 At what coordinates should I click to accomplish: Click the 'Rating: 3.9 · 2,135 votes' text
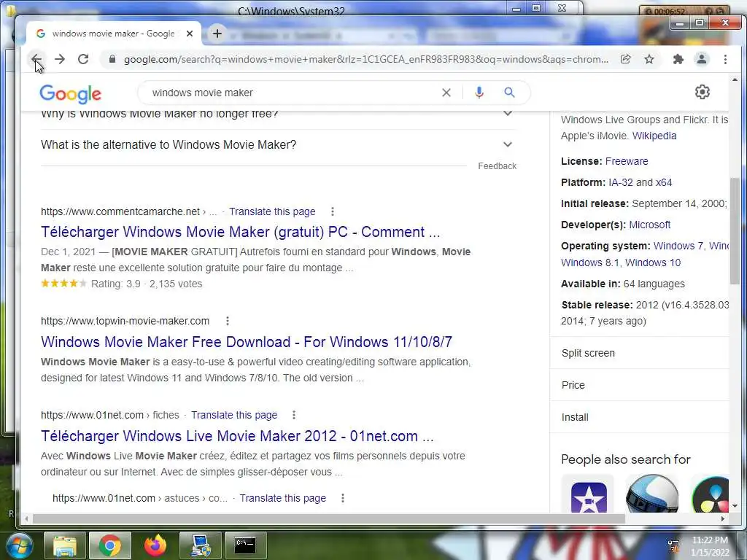point(147,284)
